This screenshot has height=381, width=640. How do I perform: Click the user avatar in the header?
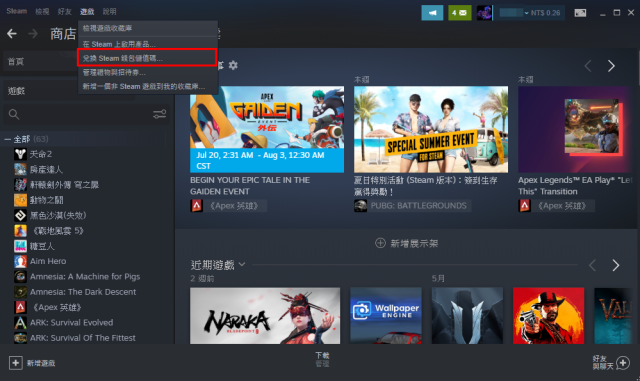pyautogui.click(x=484, y=13)
